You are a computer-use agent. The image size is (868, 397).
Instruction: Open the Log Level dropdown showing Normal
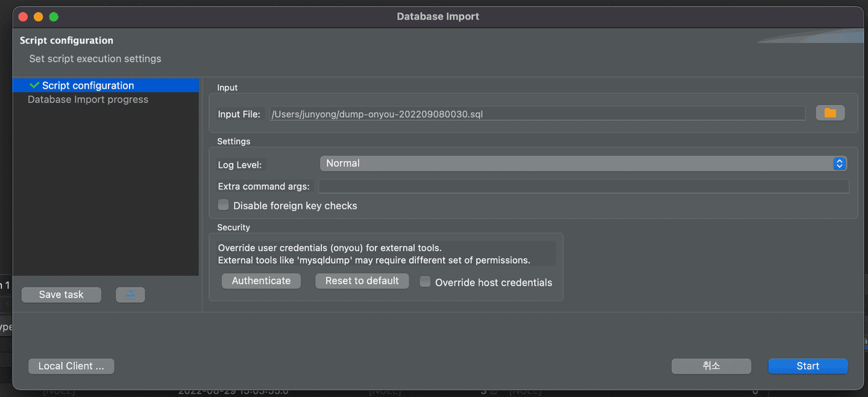click(x=579, y=163)
